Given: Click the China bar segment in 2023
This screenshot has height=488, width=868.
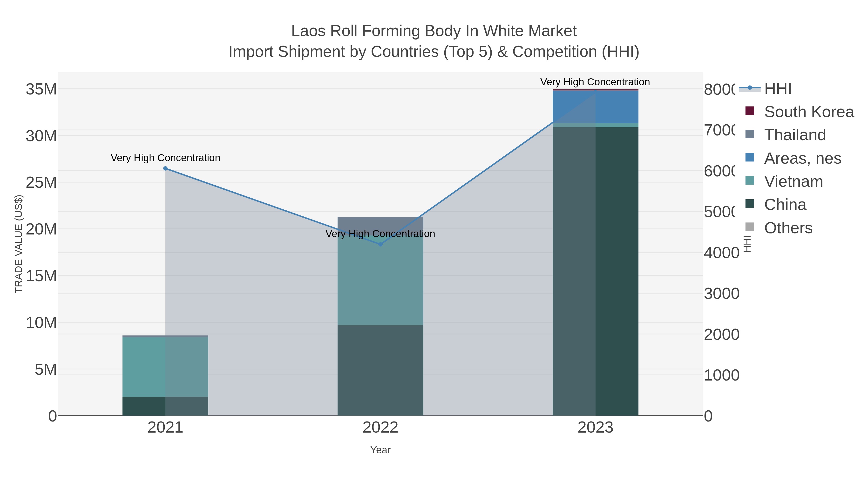Looking at the screenshot, I should click(x=595, y=271).
